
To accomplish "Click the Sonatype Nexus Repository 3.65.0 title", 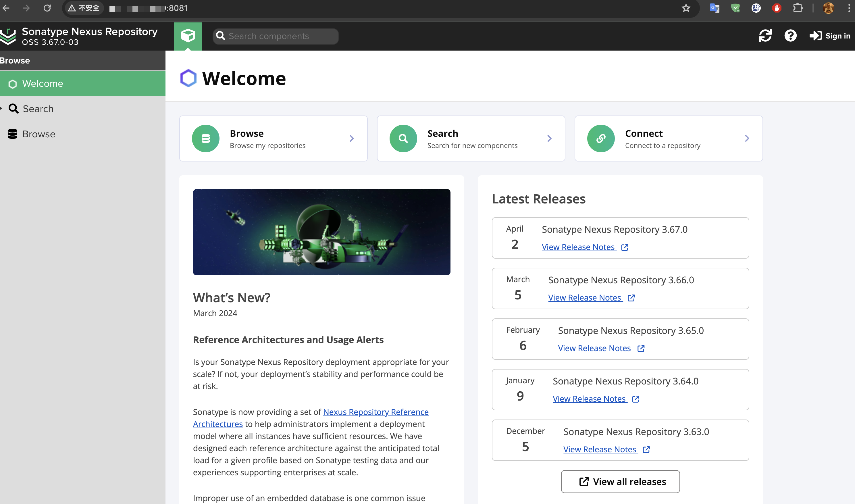I will click(631, 330).
